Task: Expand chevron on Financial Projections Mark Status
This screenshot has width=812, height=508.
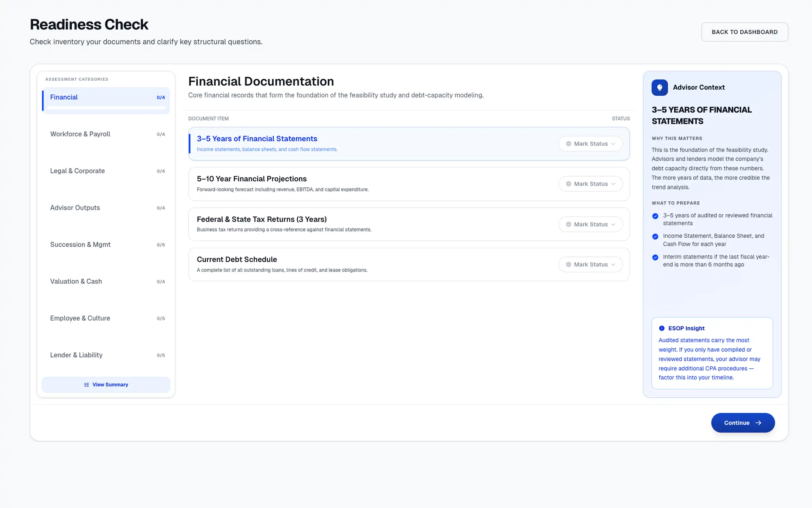Action: (x=613, y=184)
